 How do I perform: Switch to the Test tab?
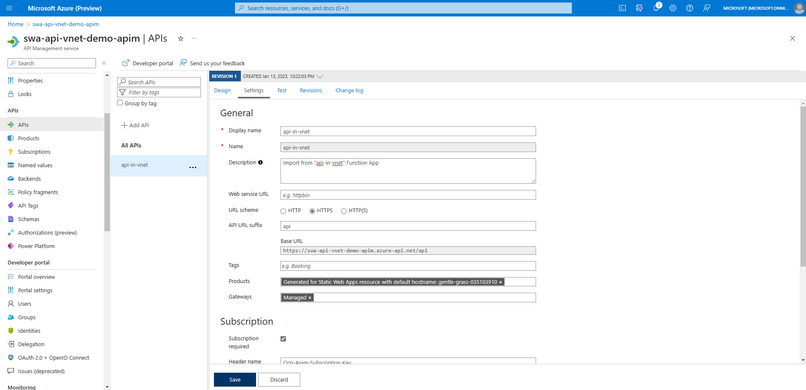282,90
